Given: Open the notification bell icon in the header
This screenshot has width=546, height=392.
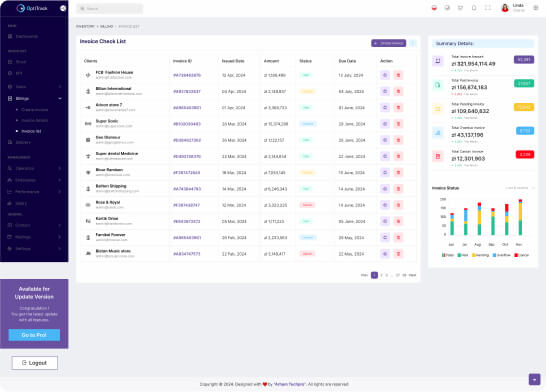Looking at the screenshot, I should point(474,8).
